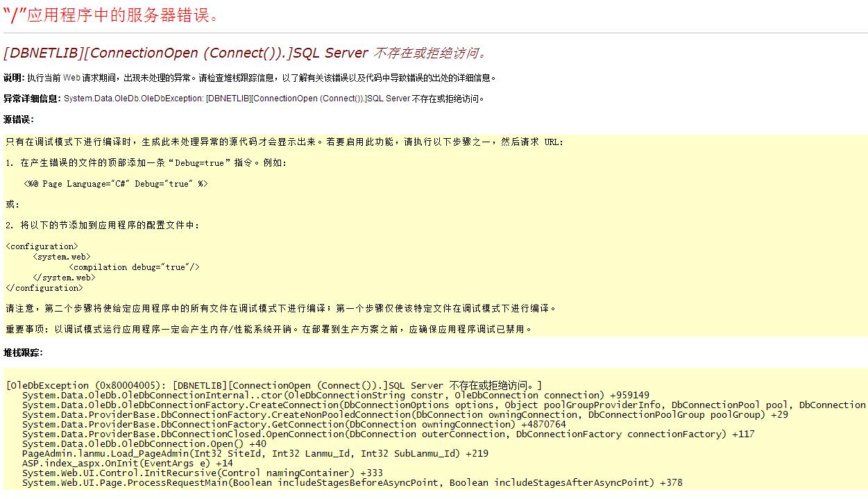
Task: Click the OleDbConnectionInternal..ctor +959149 line
Action: pos(336,395)
